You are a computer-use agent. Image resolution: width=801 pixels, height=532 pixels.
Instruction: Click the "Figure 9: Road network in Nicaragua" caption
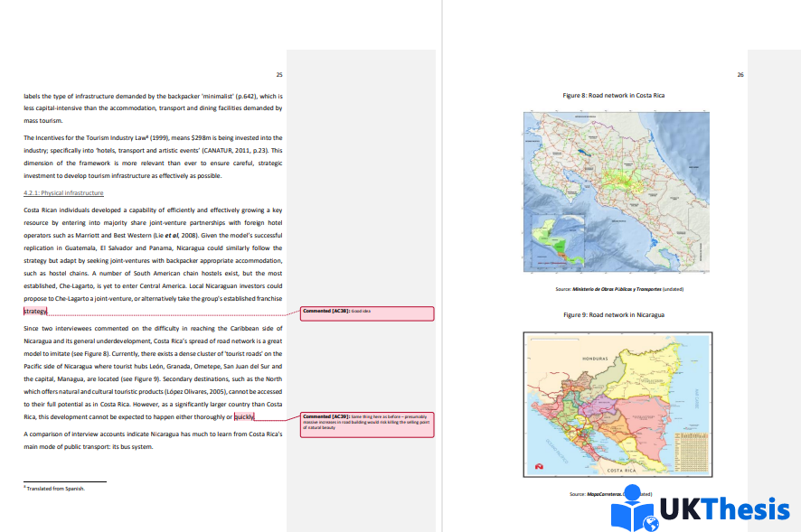(x=614, y=314)
